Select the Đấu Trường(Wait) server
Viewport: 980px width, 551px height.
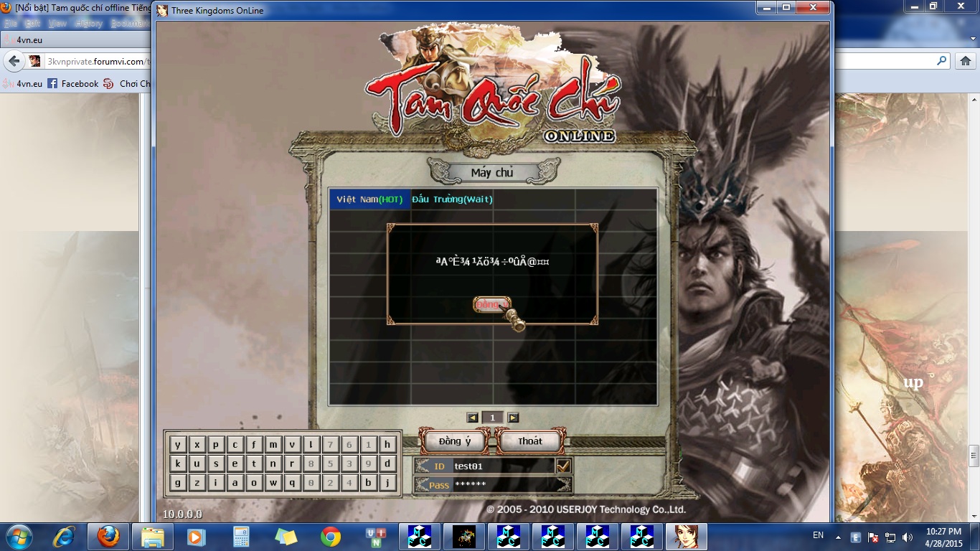452,199
